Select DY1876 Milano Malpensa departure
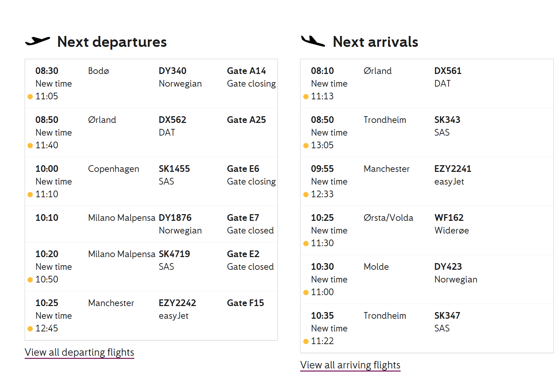 click(151, 224)
